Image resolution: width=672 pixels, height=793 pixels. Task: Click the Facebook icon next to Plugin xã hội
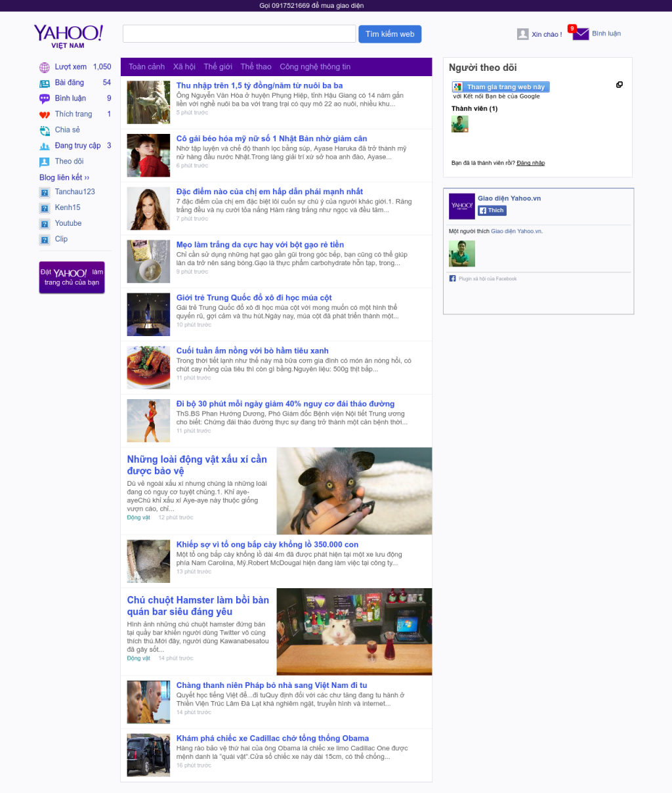[x=451, y=278]
